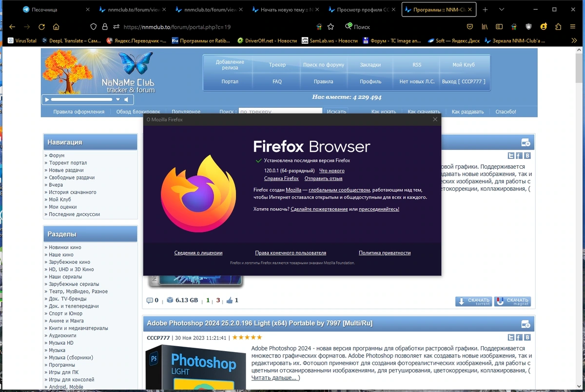The width and height of the screenshot is (585, 392).
Task: Click the Что нового link in About dialog
Action: (331, 171)
